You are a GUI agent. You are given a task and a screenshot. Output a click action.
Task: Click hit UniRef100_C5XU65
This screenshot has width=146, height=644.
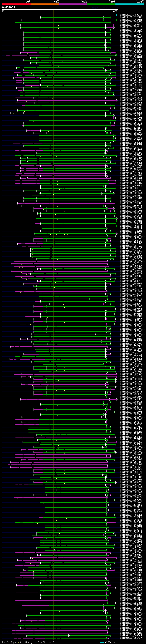point(131,266)
